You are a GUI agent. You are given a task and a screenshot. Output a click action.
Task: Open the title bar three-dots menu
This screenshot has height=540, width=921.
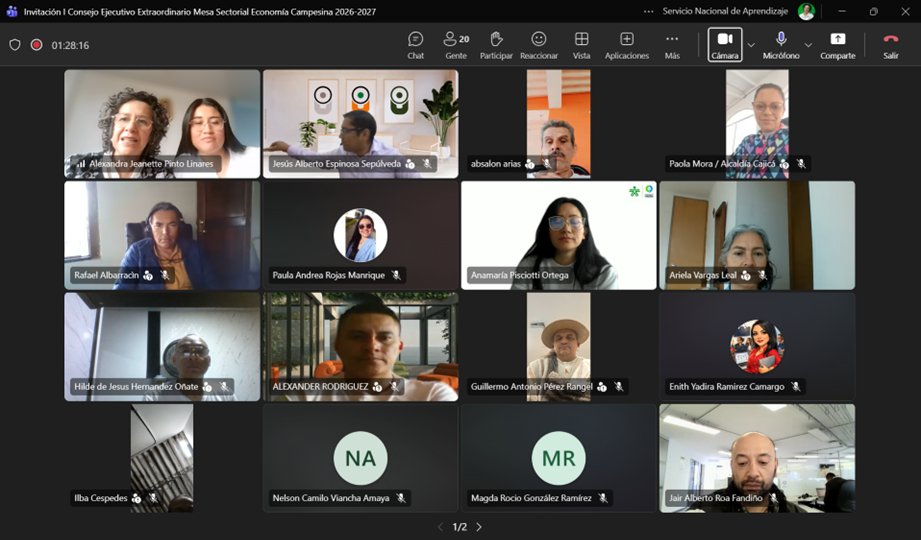(x=648, y=11)
